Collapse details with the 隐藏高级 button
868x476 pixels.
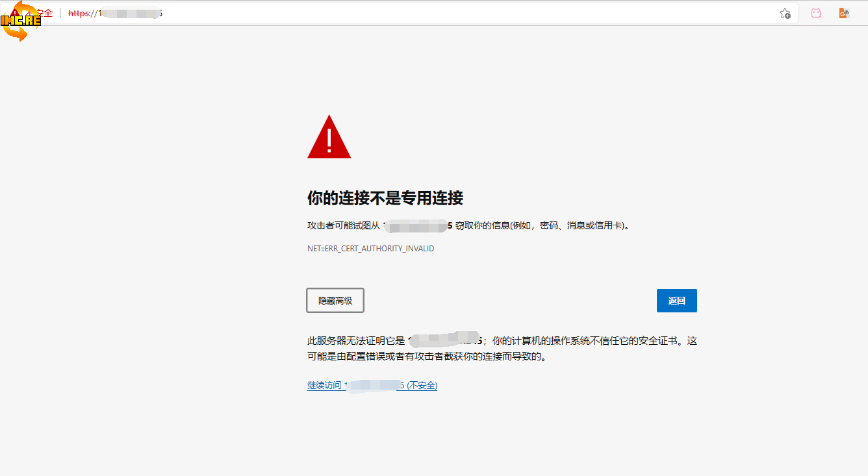335,301
